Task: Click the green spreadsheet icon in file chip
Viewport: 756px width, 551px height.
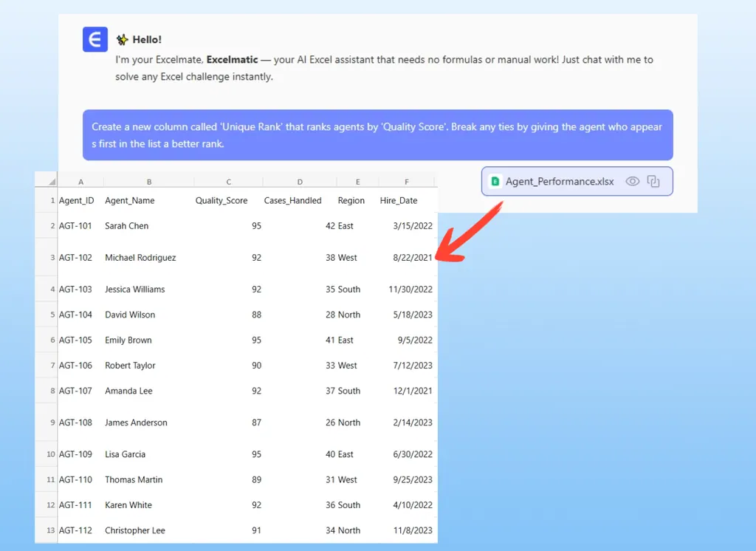Action: [x=495, y=181]
